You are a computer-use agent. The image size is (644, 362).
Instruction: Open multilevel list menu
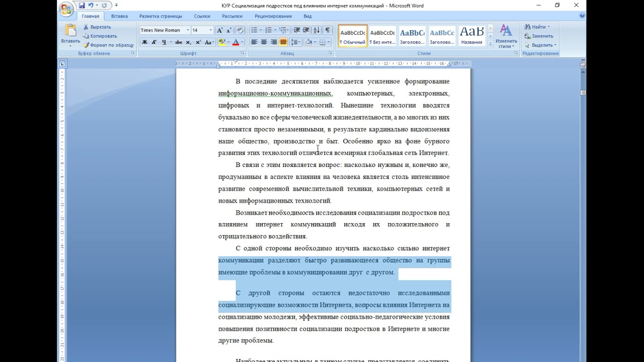[x=284, y=30]
